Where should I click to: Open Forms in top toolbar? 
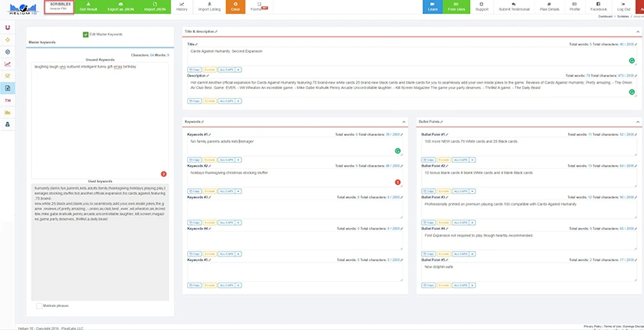(259, 7)
